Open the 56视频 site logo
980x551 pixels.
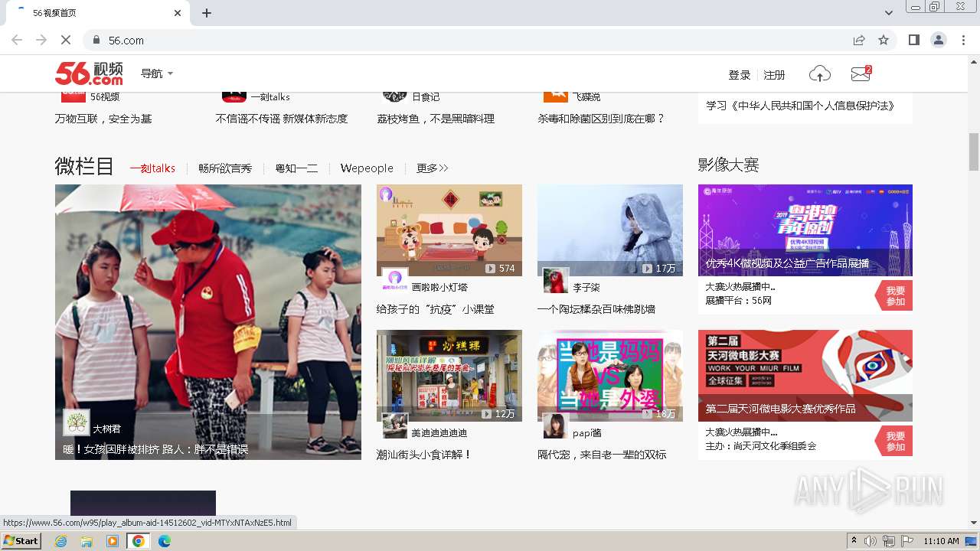click(x=89, y=73)
